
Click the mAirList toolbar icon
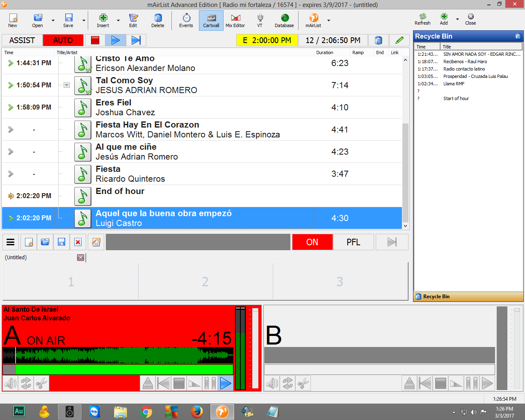pos(313,20)
